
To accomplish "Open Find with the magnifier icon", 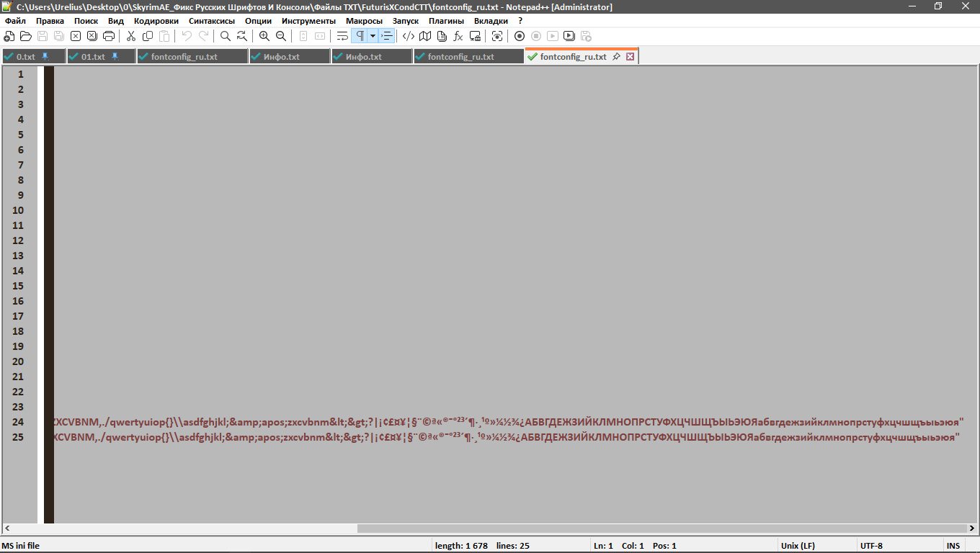I will click(x=226, y=36).
